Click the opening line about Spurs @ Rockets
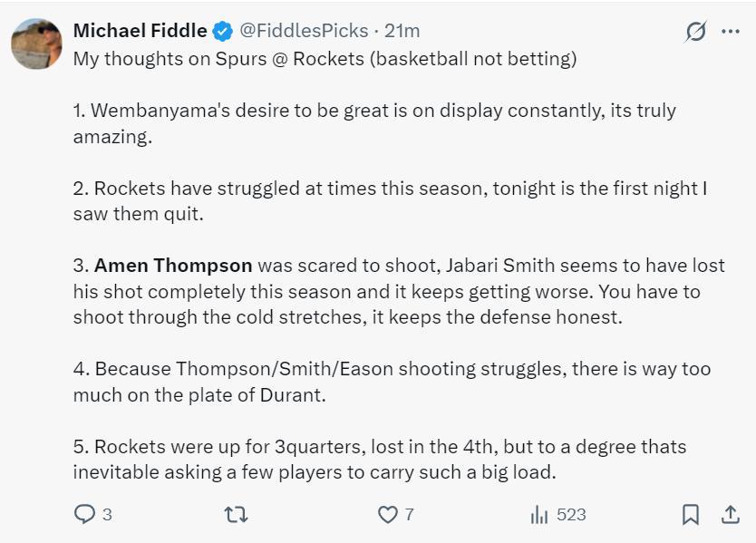The height and width of the screenshot is (543, 756). pyautogui.click(x=325, y=59)
